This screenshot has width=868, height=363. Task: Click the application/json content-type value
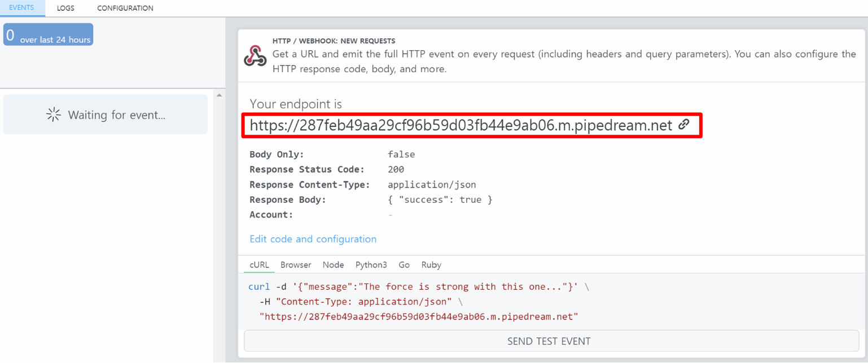(x=432, y=185)
